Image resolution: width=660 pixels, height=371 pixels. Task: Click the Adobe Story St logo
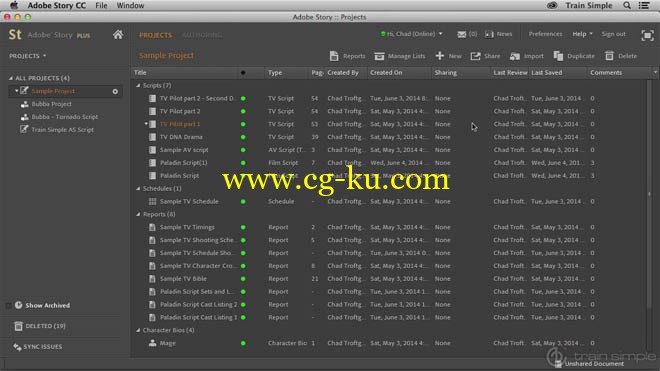pyautogui.click(x=15, y=35)
